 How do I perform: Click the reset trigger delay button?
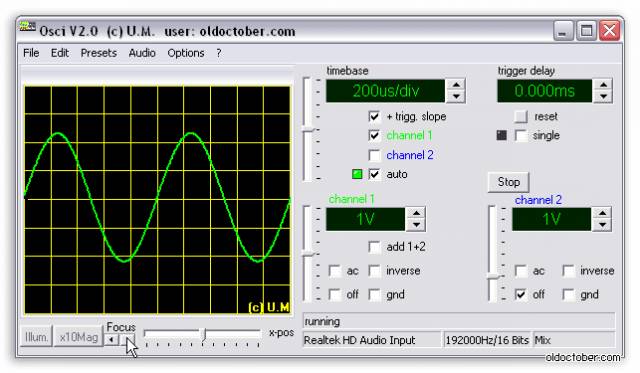point(521,117)
